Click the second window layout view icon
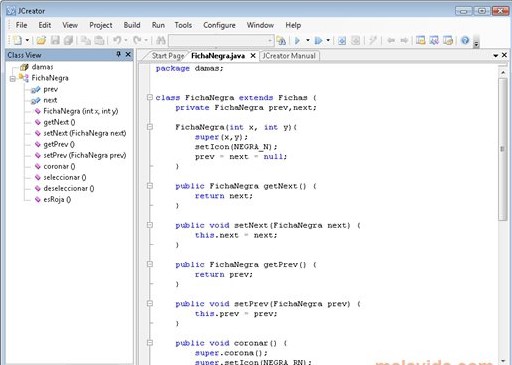Screen dimensions: 512x365 (434, 41)
